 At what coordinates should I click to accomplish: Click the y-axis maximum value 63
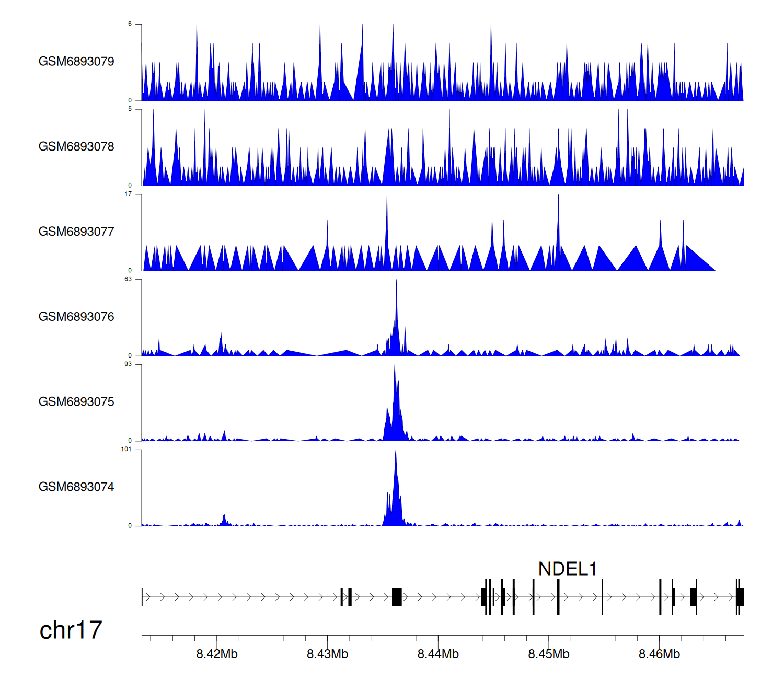pyautogui.click(x=128, y=279)
